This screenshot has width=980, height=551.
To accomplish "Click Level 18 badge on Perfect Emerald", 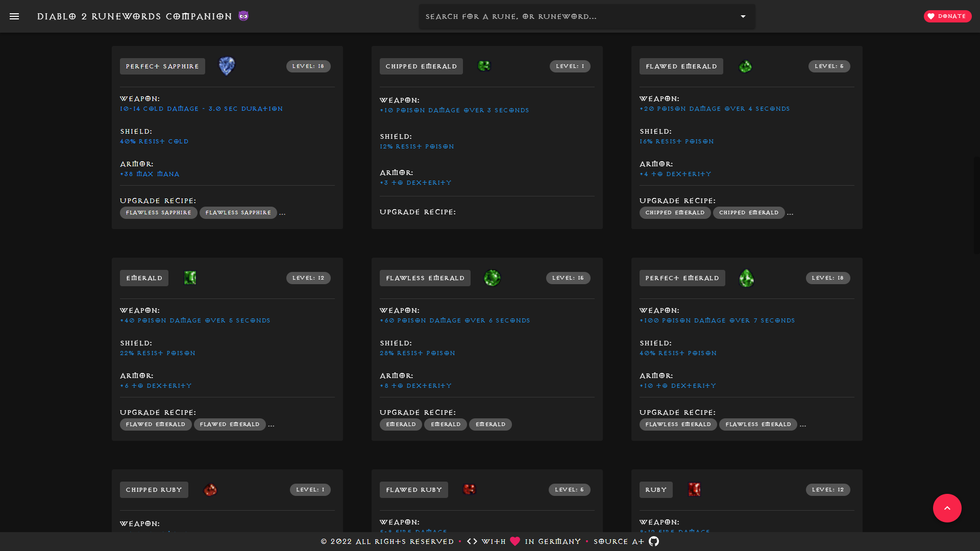I will 828,278.
